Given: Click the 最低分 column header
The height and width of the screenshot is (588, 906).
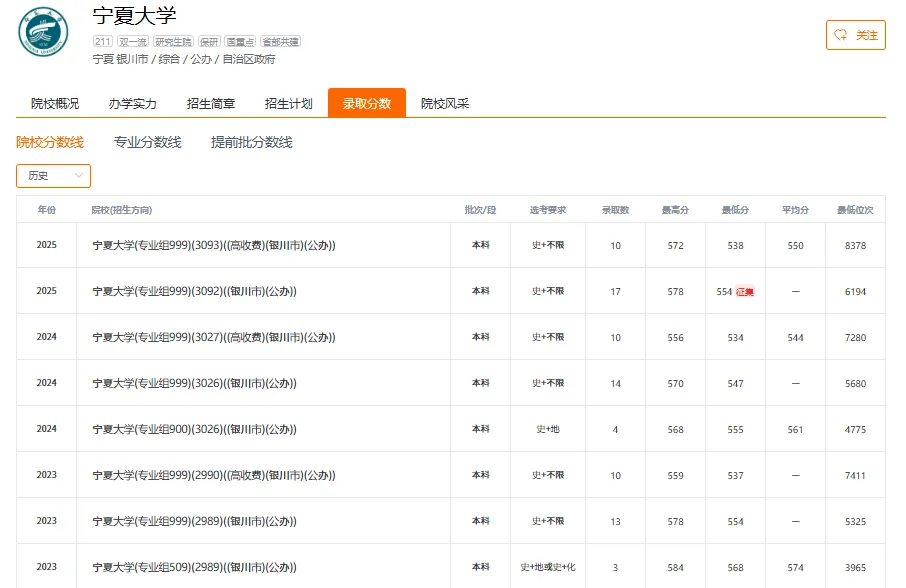Looking at the screenshot, I should [x=736, y=210].
